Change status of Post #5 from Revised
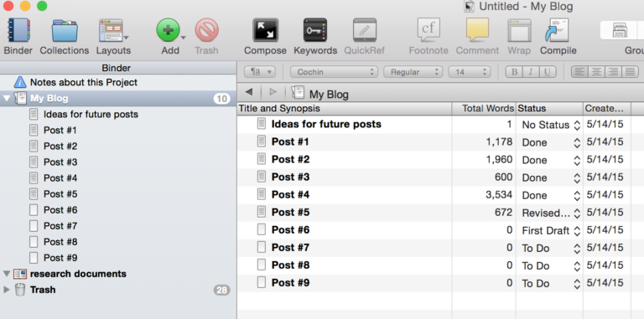This screenshot has width=644, height=319. 551,213
